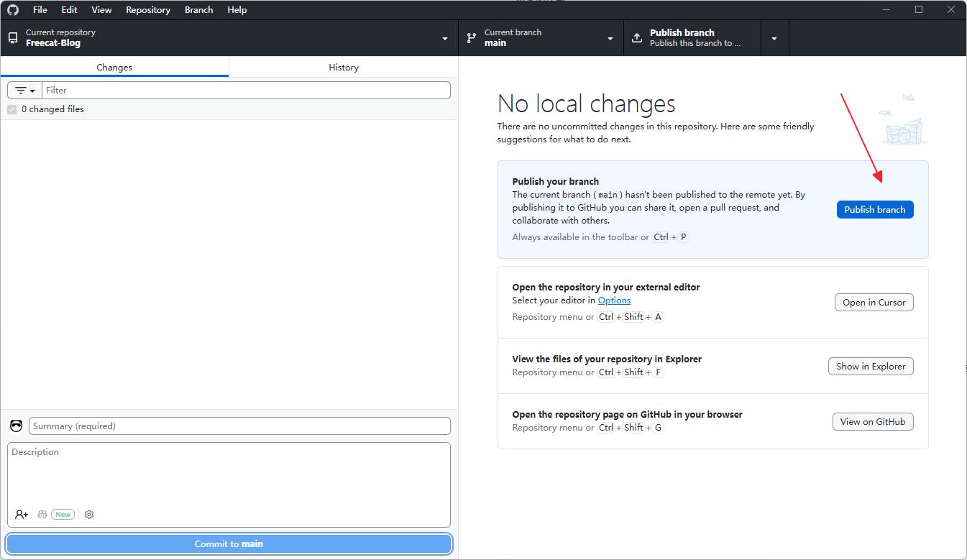Click the blue Publish branch button
Screen dimensions: 967x560
click(875, 209)
